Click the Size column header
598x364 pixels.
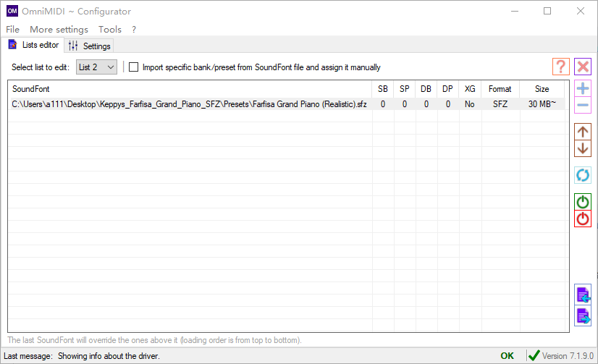tap(542, 89)
